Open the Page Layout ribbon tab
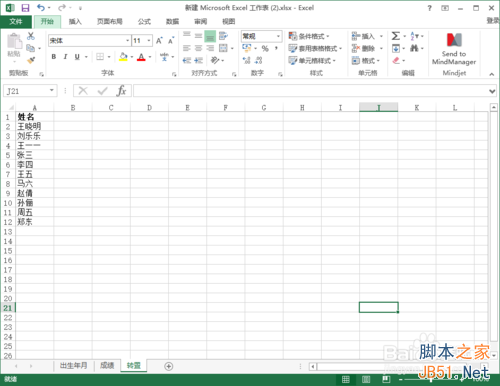The width and height of the screenshot is (500, 386). pos(110,22)
